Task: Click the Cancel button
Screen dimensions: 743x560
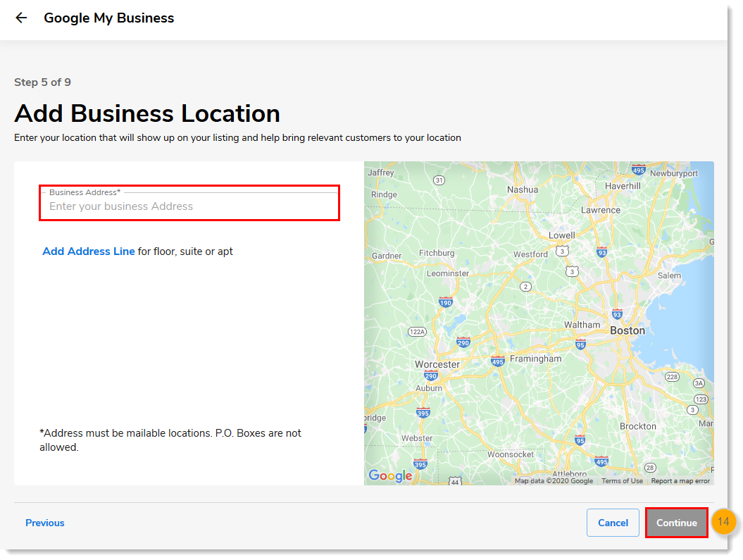Action: [x=613, y=523]
